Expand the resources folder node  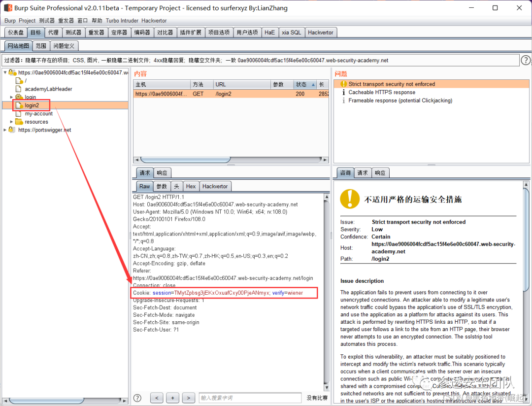coord(11,122)
